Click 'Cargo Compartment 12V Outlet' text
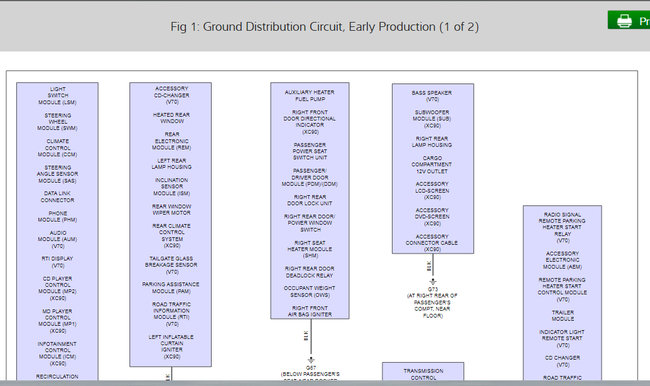This screenshot has width=650, height=386. [432, 165]
